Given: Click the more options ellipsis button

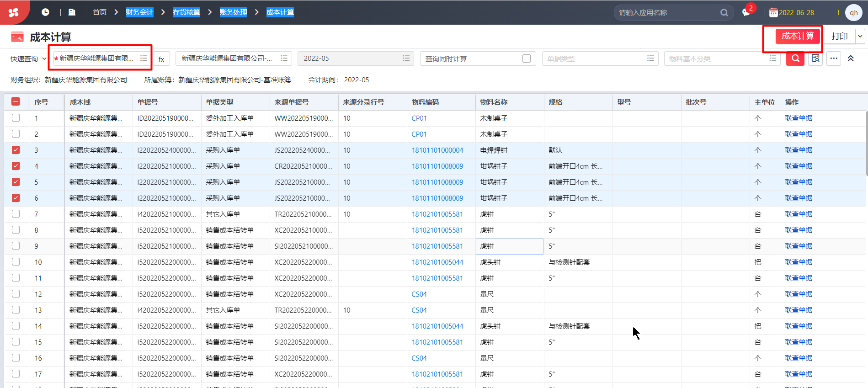Looking at the screenshot, I should coord(834,58).
